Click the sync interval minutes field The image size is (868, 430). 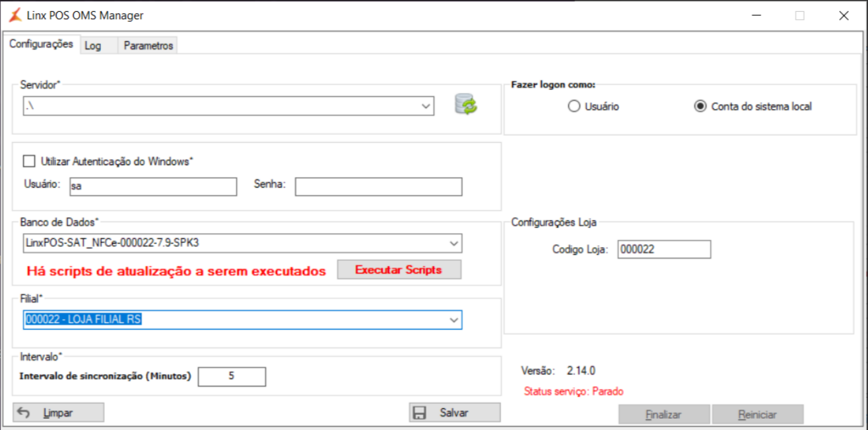232,376
